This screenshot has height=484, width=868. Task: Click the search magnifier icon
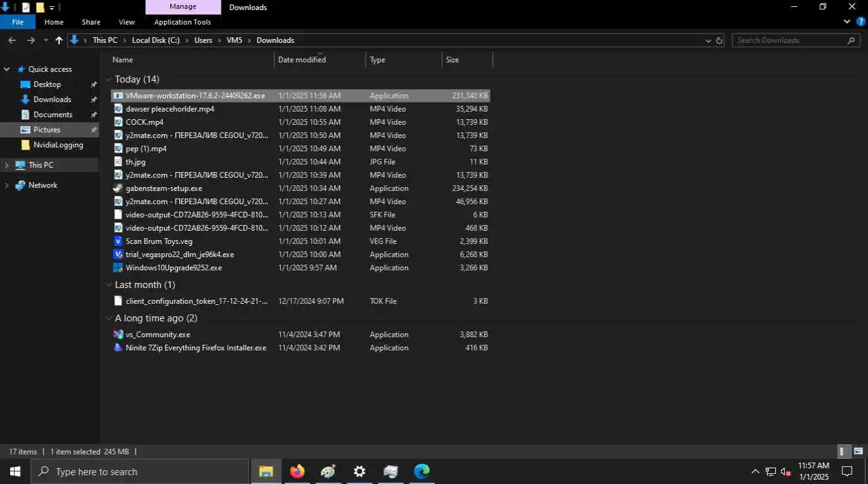(x=851, y=40)
